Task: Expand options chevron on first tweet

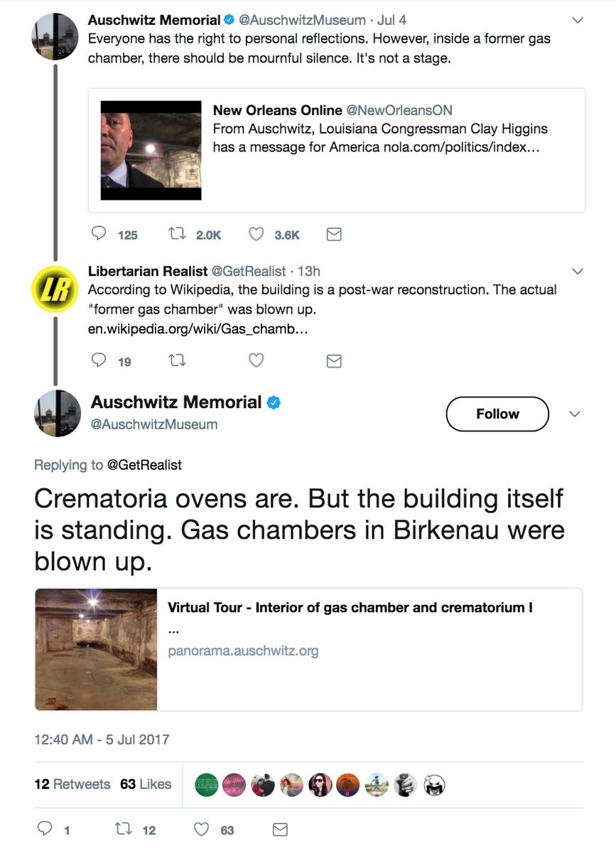Action: click(x=577, y=20)
